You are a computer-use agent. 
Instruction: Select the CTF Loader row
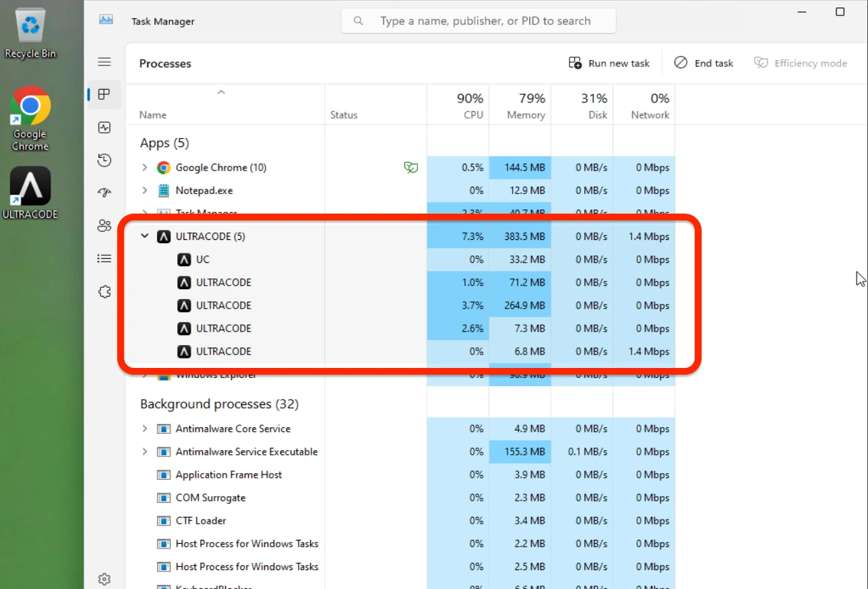pos(400,521)
